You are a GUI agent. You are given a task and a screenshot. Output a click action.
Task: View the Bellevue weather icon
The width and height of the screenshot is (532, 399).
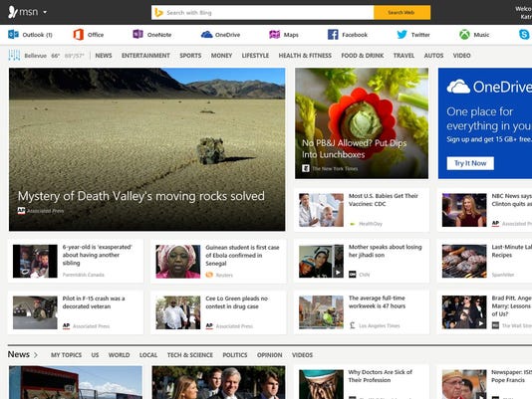pyautogui.click(x=14, y=56)
